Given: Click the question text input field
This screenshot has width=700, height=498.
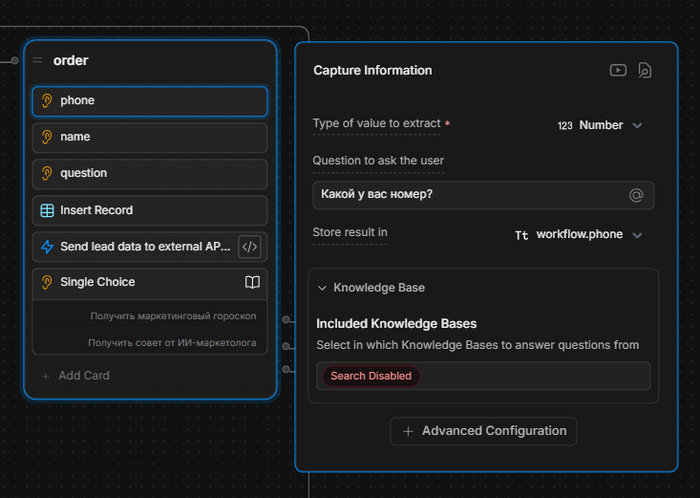Looking at the screenshot, I should pos(468,195).
